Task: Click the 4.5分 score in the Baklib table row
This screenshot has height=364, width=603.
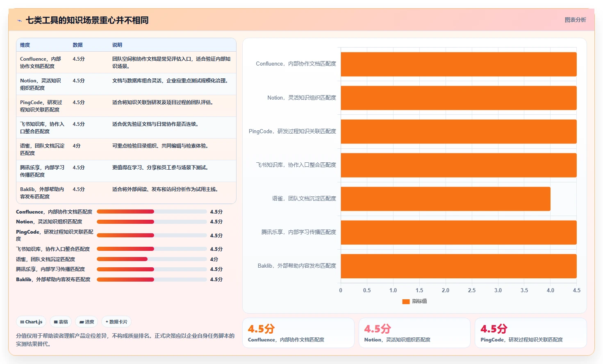Action: coord(79,189)
